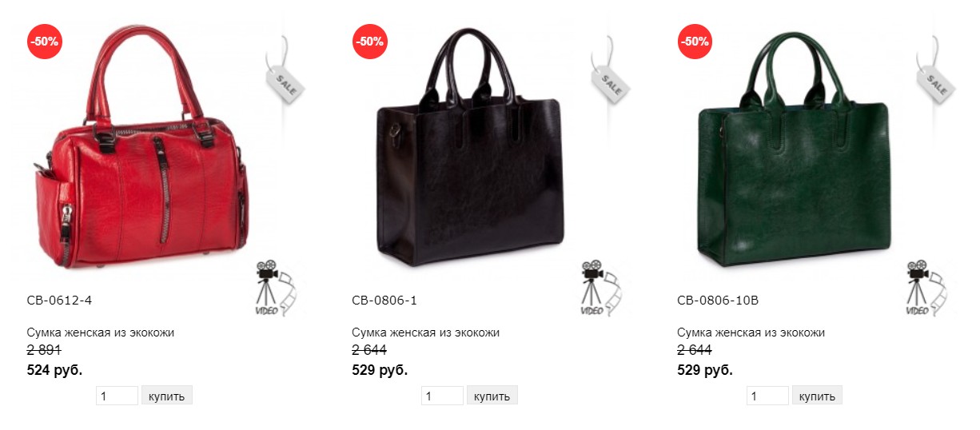Click the -50% badge on the red bag

tap(45, 42)
